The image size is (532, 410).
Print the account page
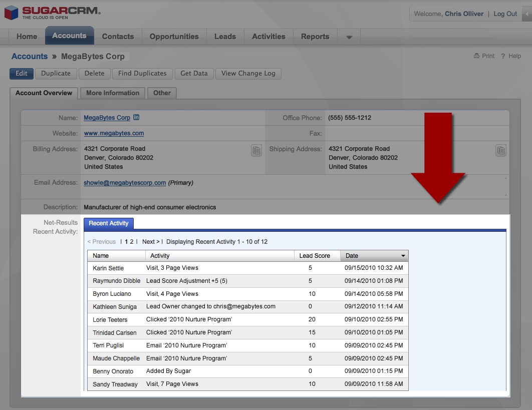click(484, 56)
